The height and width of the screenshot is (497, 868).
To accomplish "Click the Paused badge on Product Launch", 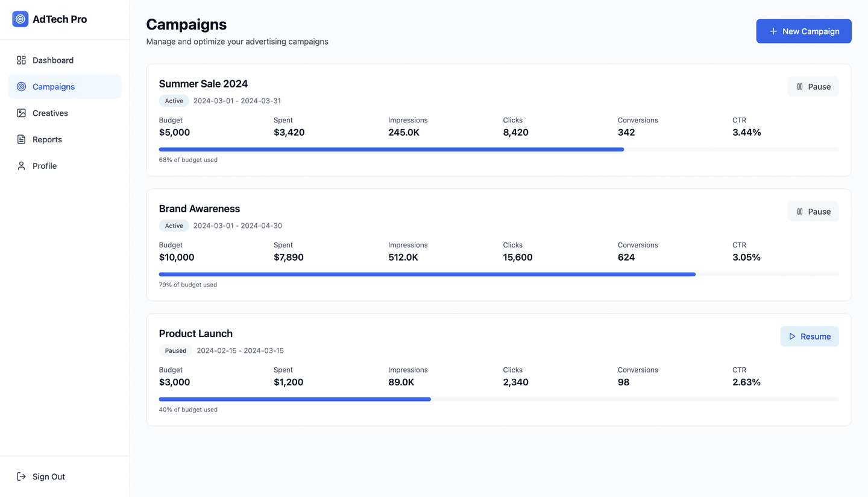I will 175,350.
